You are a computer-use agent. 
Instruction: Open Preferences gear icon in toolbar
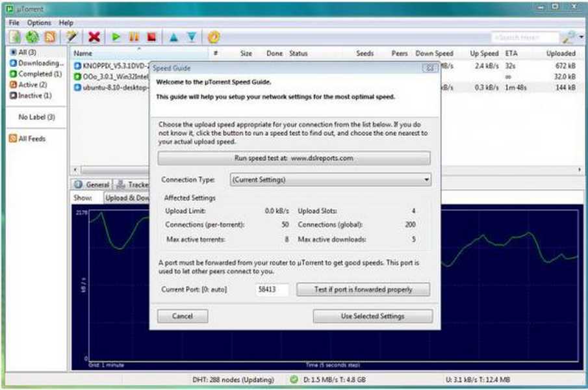tap(214, 37)
